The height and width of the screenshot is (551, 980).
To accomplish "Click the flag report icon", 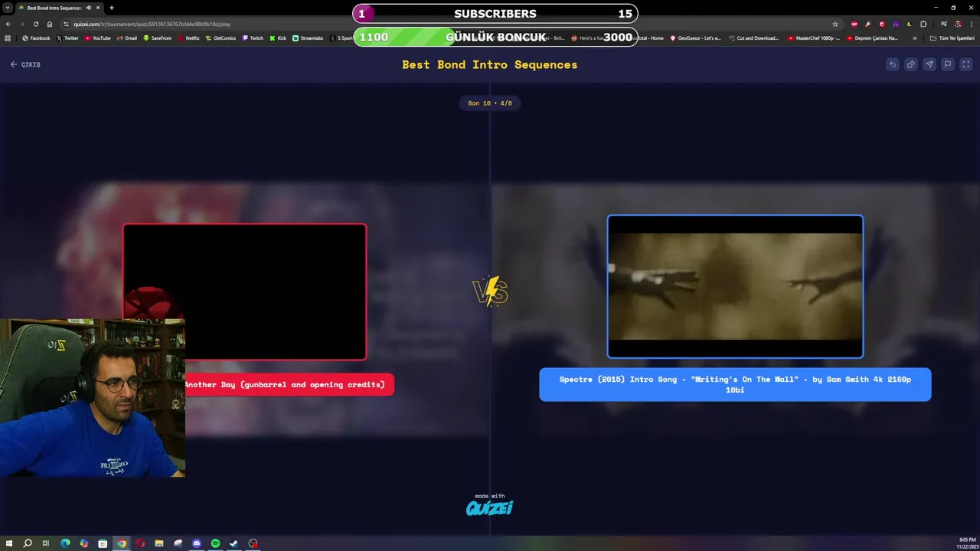I will click(948, 64).
